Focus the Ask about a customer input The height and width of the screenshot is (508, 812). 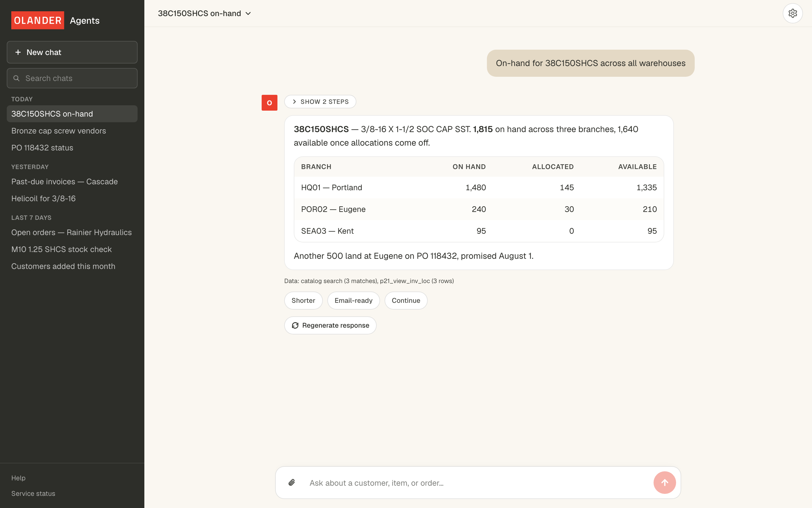point(478,483)
